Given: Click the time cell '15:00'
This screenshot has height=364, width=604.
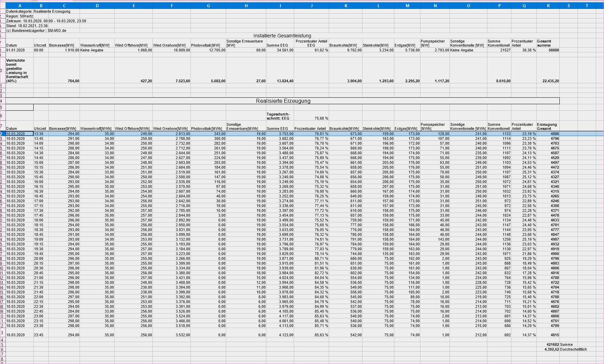Looking at the screenshot, I should tap(41, 162).
